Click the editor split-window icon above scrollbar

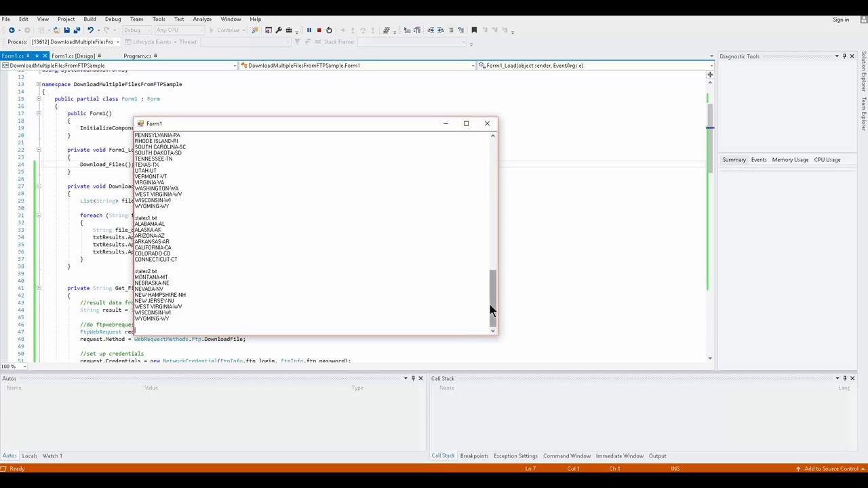(710, 75)
